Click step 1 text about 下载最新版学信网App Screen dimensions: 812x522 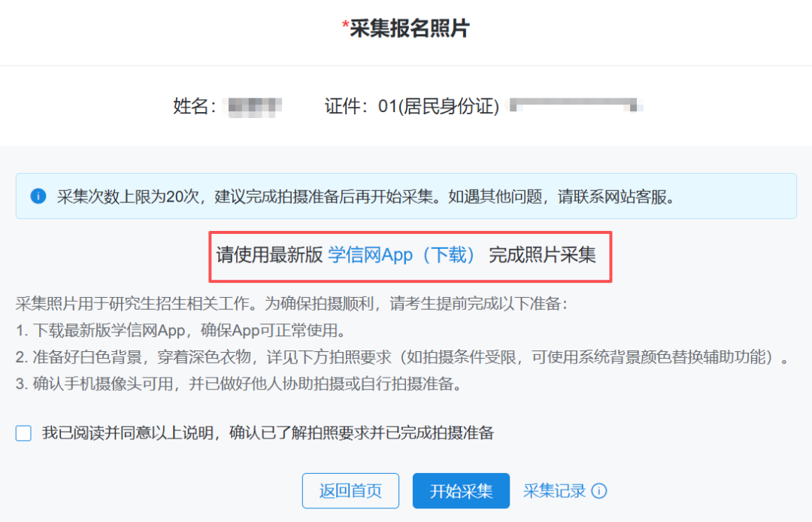point(181,330)
